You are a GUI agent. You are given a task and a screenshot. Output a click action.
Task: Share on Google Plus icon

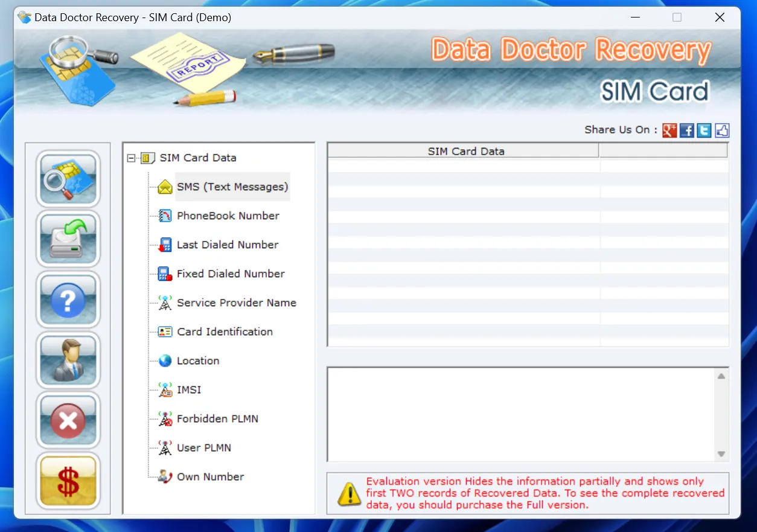pos(669,130)
